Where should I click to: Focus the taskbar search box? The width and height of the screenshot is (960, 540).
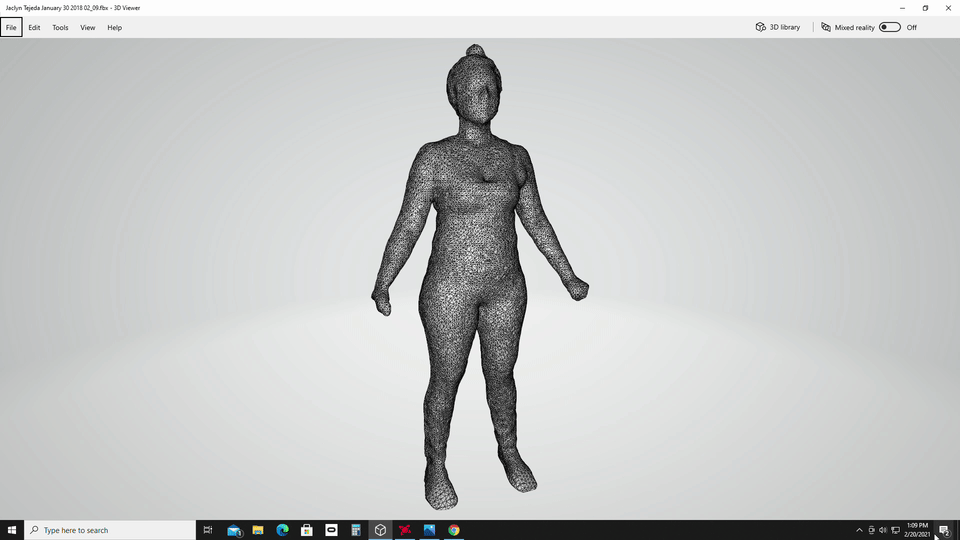click(x=110, y=530)
